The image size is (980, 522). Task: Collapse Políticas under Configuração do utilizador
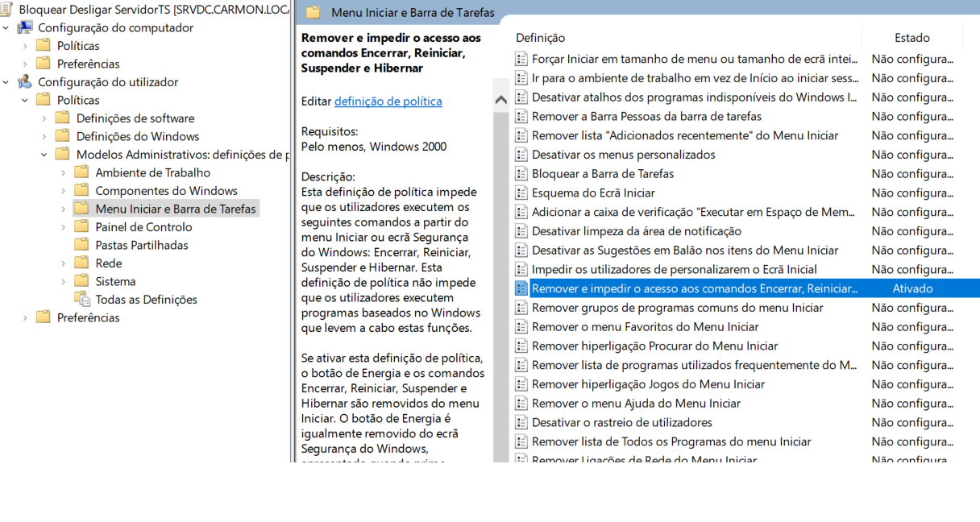(x=25, y=101)
